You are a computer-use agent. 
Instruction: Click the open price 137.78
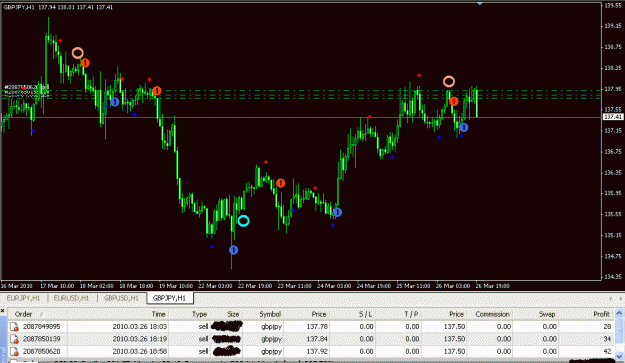(317, 327)
